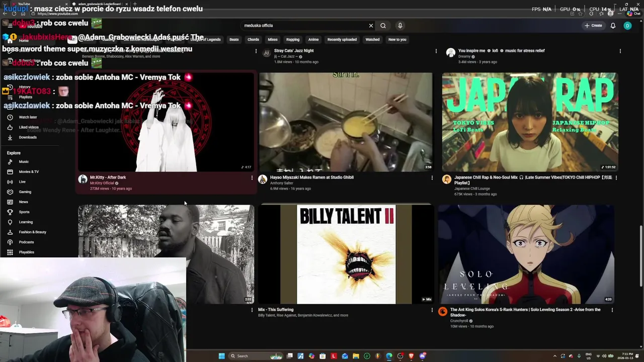
Task: Open options menu for Mix - This Suffering
Action: coord(432,310)
